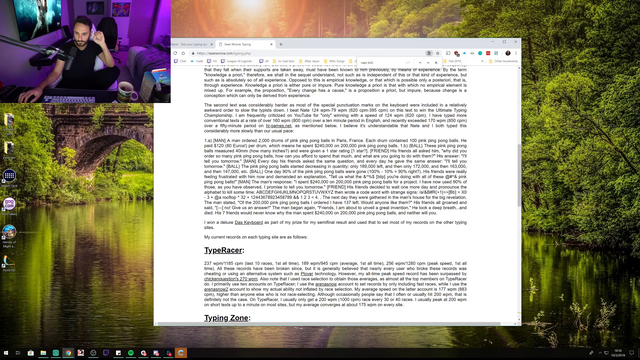Open the red square extension icon
The width and height of the screenshot is (640, 360).
point(488,53)
